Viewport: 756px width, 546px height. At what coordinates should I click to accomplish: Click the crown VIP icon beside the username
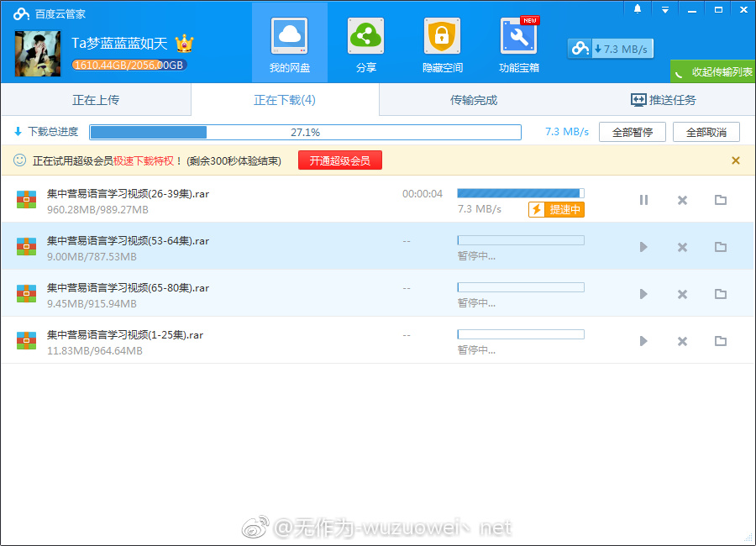[183, 43]
